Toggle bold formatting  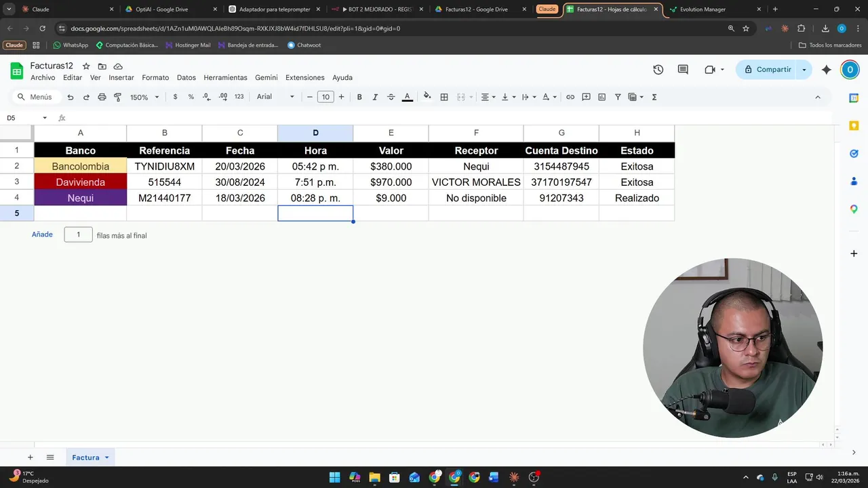pos(359,97)
